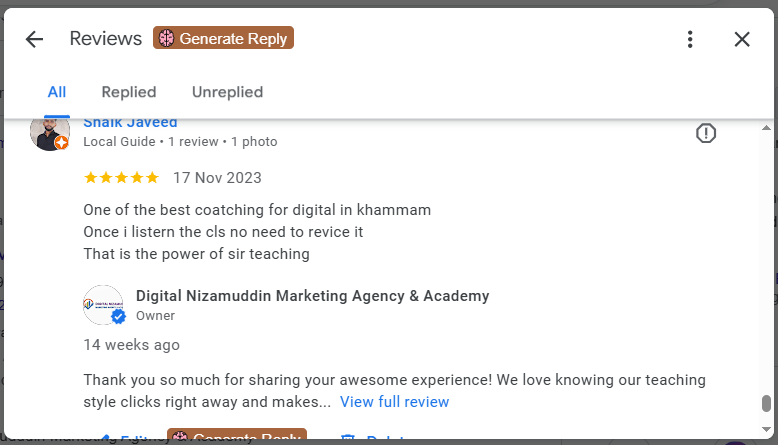The height and width of the screenshot is (445, 778).
Task: Click the scrollbar up arrow
Action: pos(766,128)
